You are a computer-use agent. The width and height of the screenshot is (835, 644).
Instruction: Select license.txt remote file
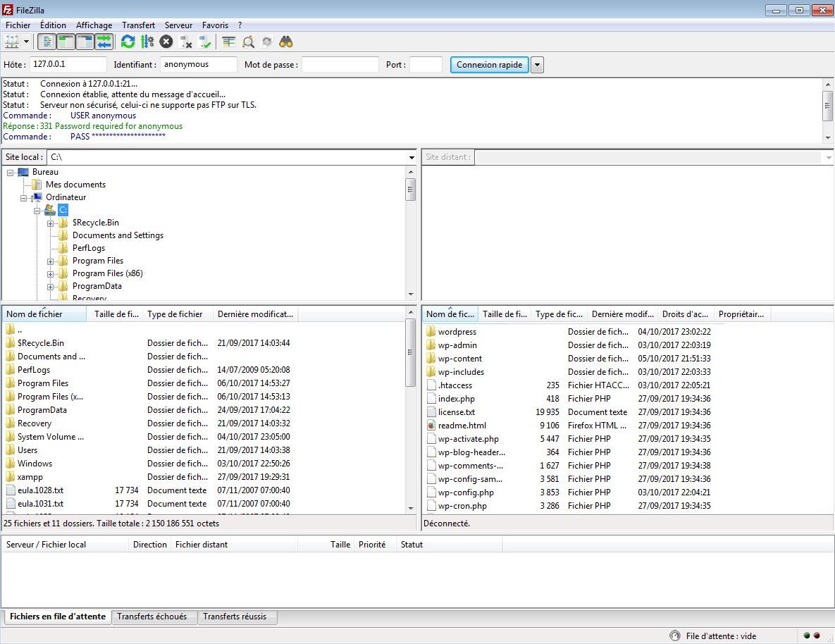tap(457, 412)
